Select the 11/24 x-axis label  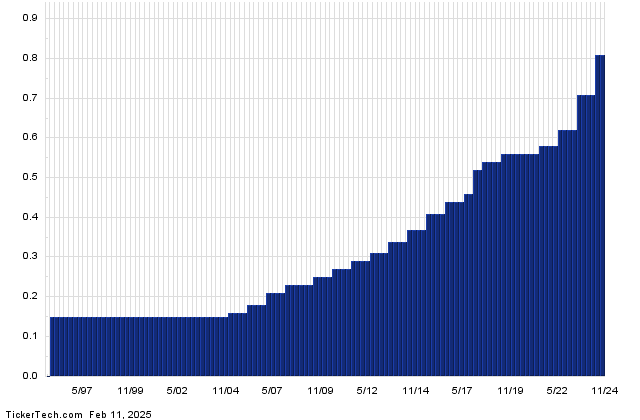tap(603, 390)
